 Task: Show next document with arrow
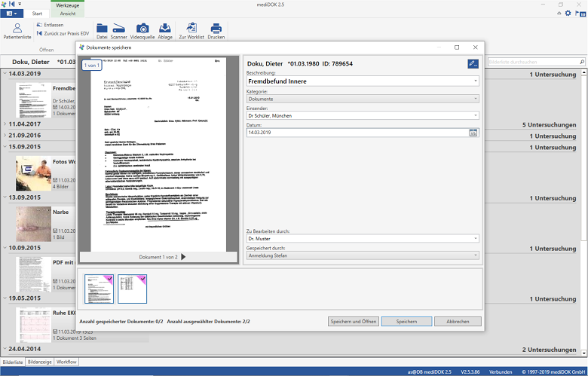(x=182, y=258)
